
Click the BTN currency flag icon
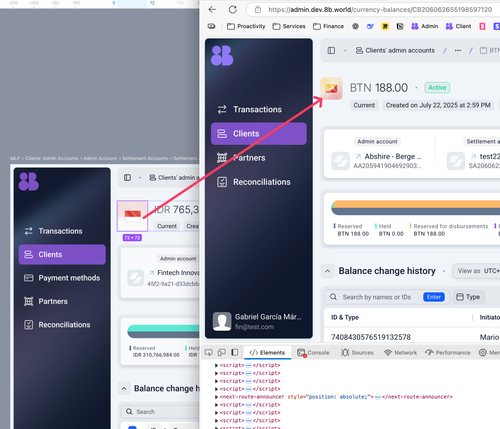pos(331,88)
